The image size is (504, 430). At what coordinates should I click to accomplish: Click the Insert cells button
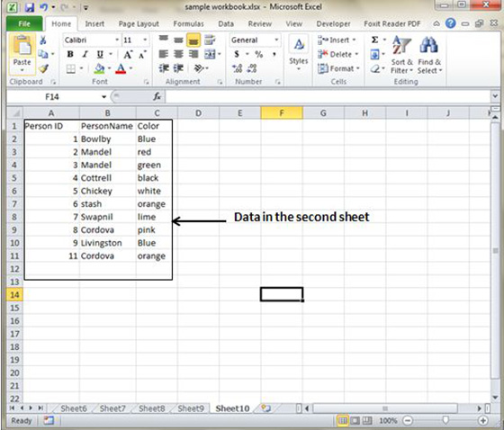point(337,40)
